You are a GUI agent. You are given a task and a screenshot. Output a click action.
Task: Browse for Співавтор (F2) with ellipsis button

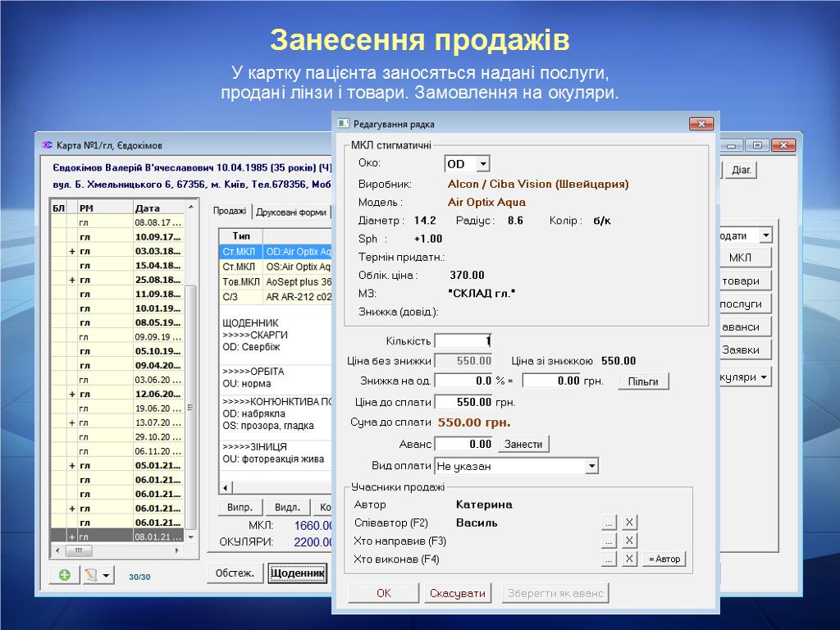608,523
